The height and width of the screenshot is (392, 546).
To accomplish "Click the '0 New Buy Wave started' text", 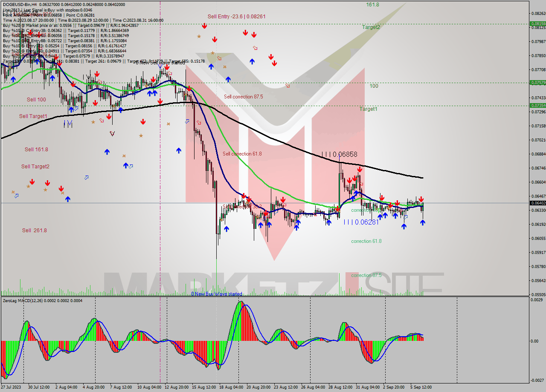I will coord(217,294).
